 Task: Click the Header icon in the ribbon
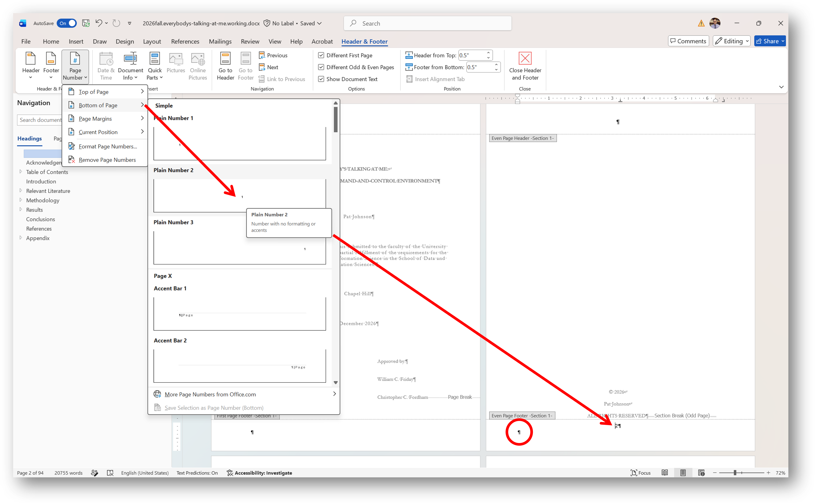point(31,66)
